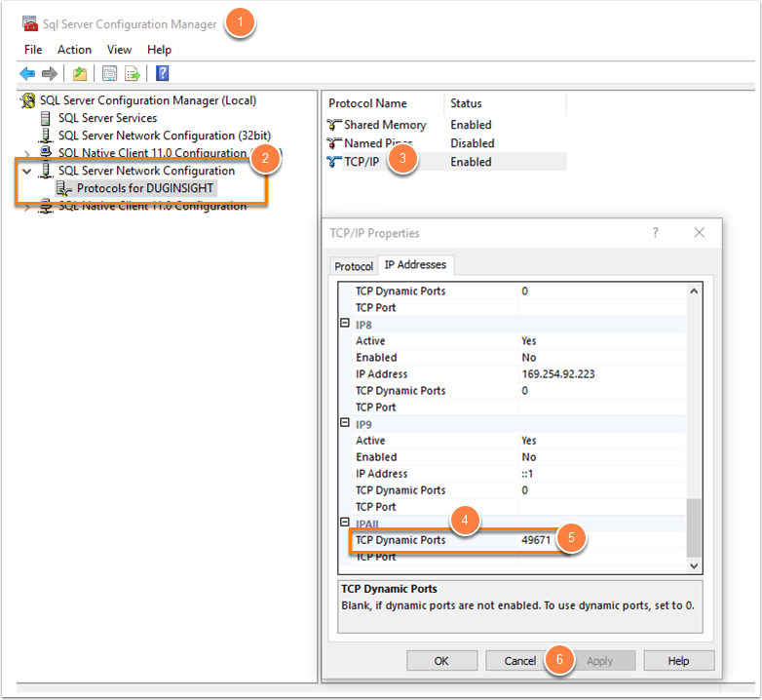Close the TCP/IP Properties dialog

(700, 233)
